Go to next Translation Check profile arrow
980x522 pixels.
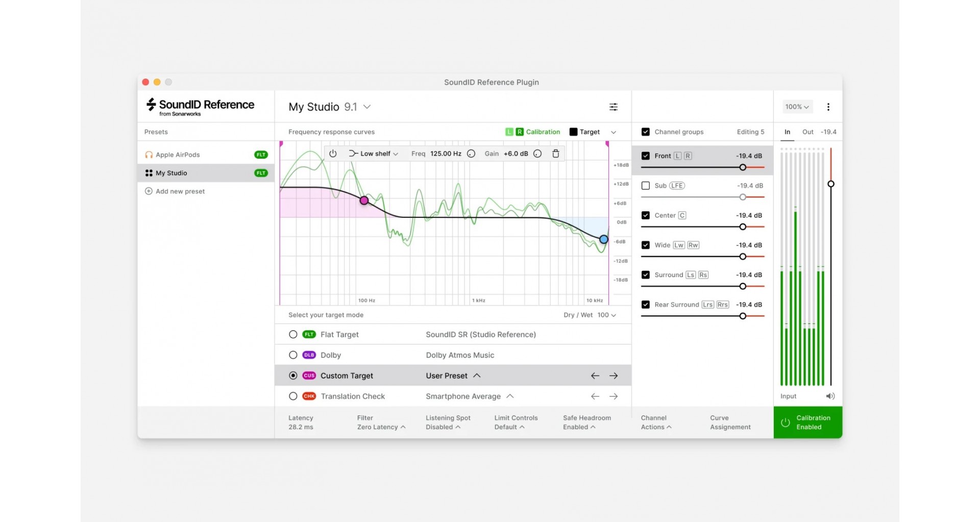click(614, 396)
